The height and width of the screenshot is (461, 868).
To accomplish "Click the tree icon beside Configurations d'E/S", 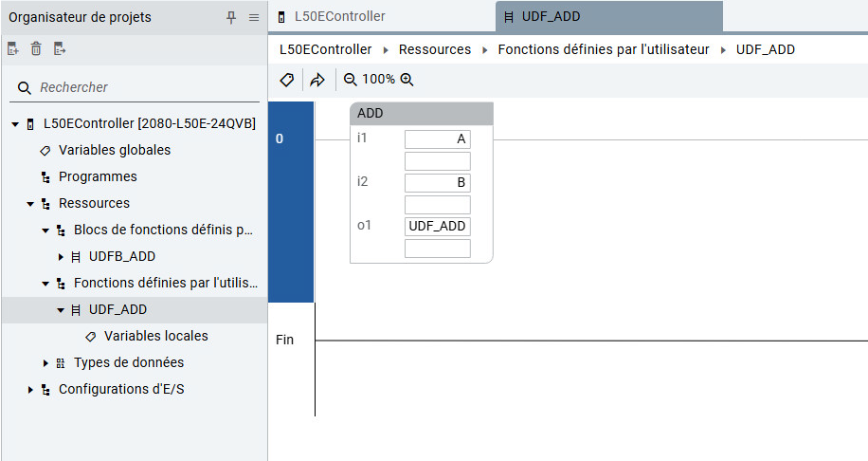I will [x=45, y=390].
